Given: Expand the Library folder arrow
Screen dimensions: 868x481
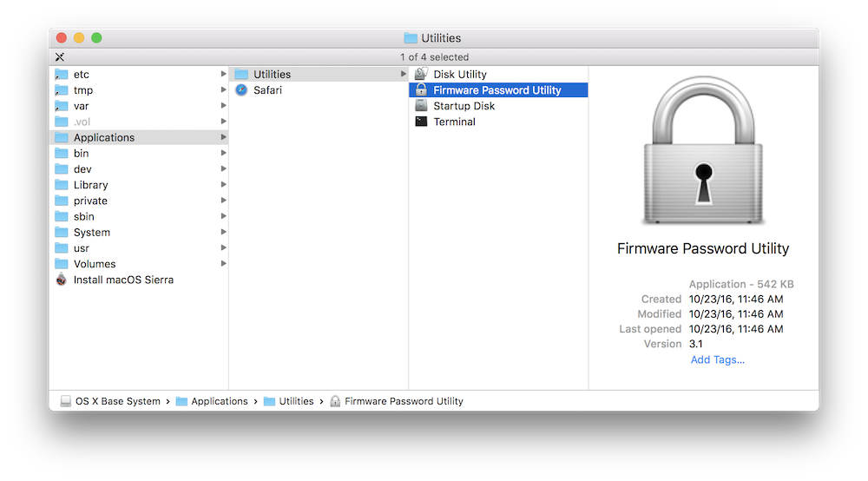Looking at the screenshot, I should pos(224,185).
